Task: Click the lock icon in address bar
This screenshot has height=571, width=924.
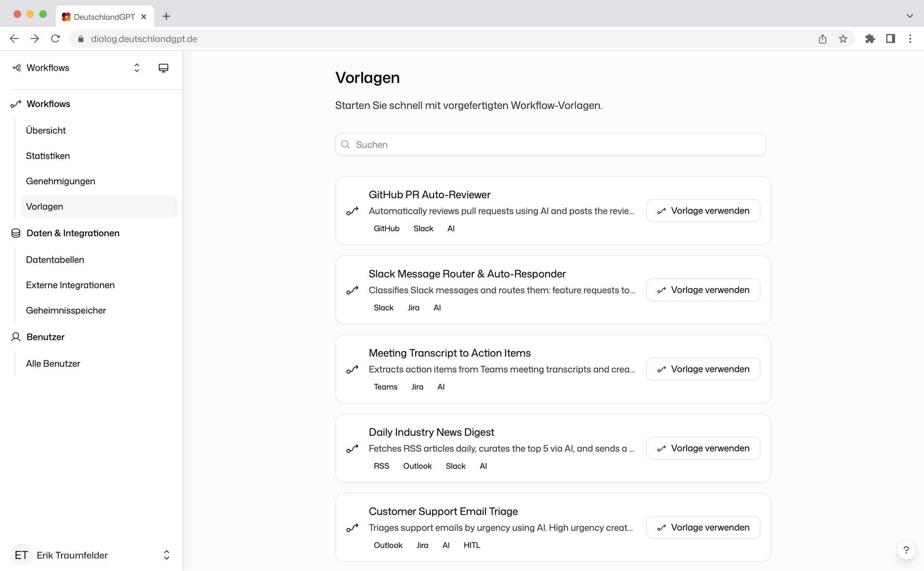Action: tap(81, 39)
